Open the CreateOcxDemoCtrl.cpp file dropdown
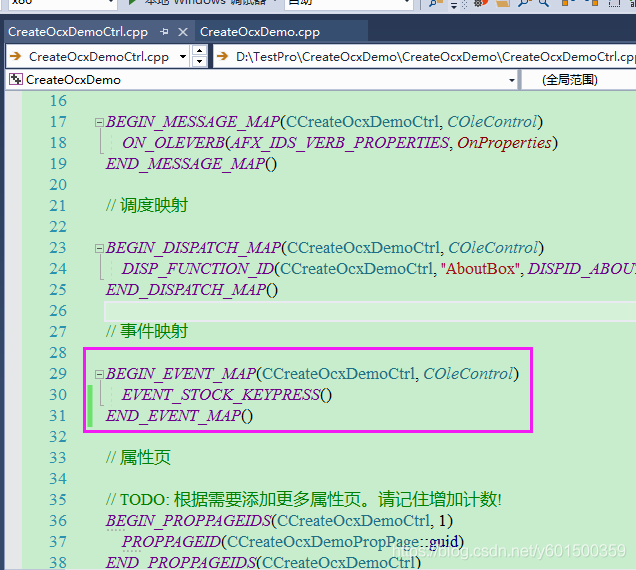This screenshot has height=570, width=636. pyautogui.click(x=183, y=56)
